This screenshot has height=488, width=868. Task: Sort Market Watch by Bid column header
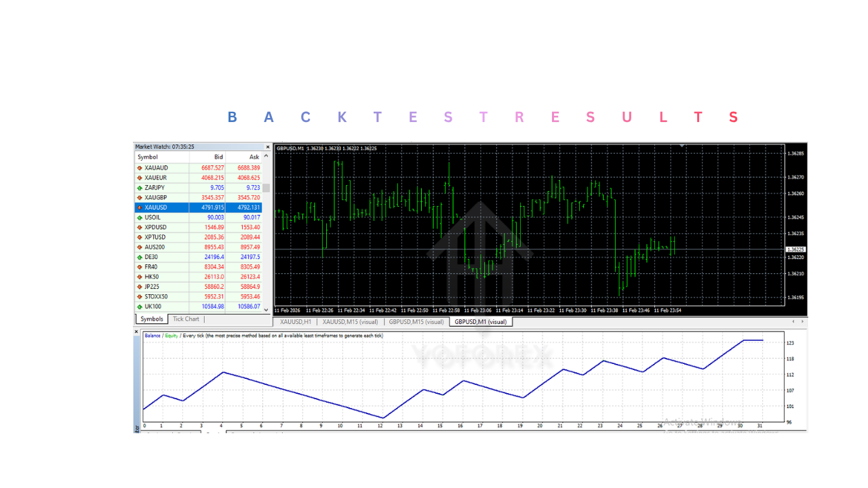218,157
